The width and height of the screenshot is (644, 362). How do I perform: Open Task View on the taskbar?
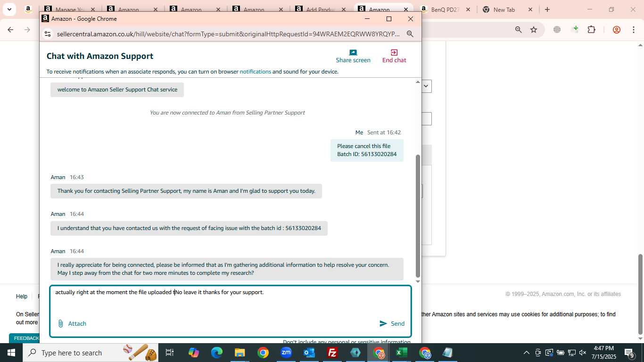170,353
